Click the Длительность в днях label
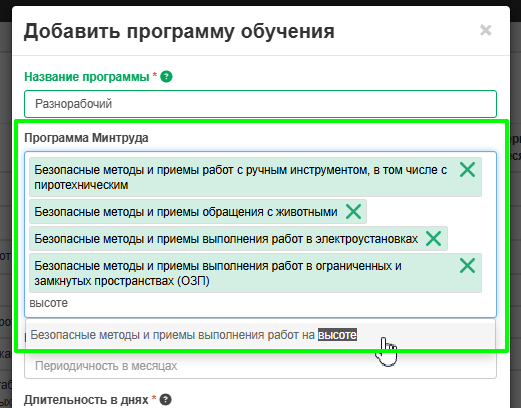Viewport: 521px width, 408px height. [86, 399]
